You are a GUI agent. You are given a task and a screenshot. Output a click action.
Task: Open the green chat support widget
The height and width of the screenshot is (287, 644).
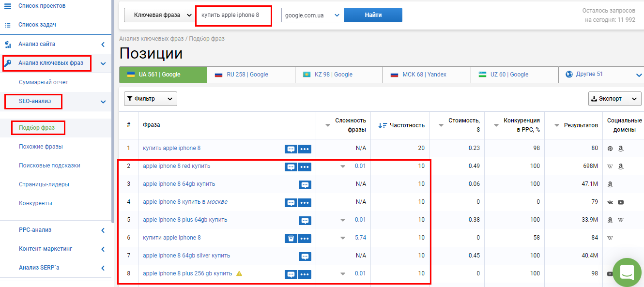pos(627,272)
